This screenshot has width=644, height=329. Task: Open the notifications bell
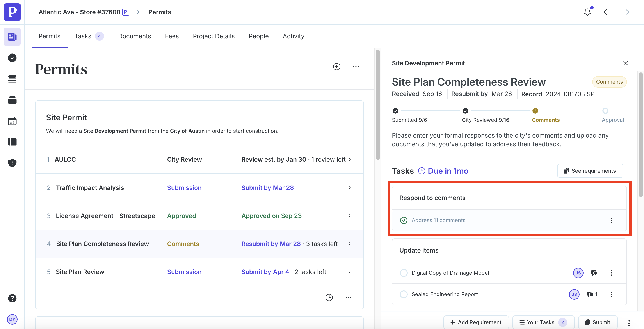[x=587, y=12]
